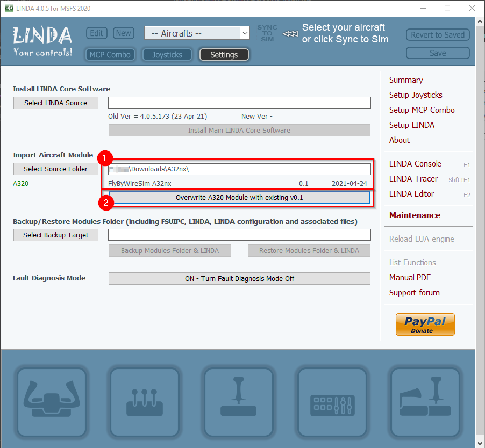Select Maintenance in sidebar
Viewport: 485px width, 448px height.
(415, 215)
